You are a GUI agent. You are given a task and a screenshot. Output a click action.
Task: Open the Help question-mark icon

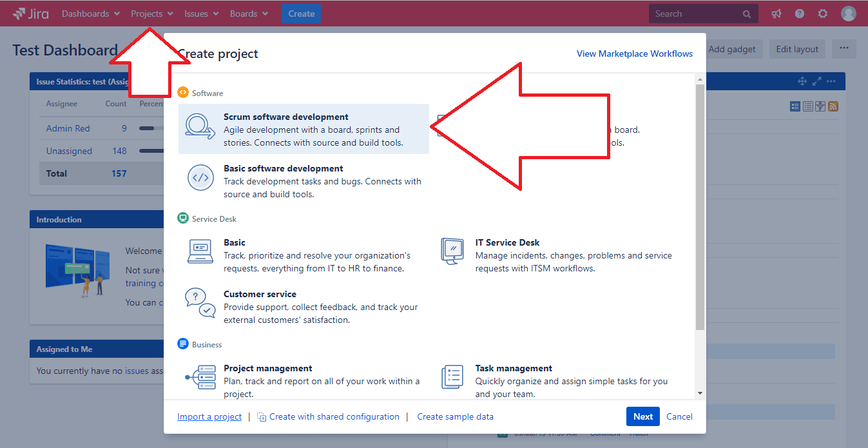tap(799, 13)
